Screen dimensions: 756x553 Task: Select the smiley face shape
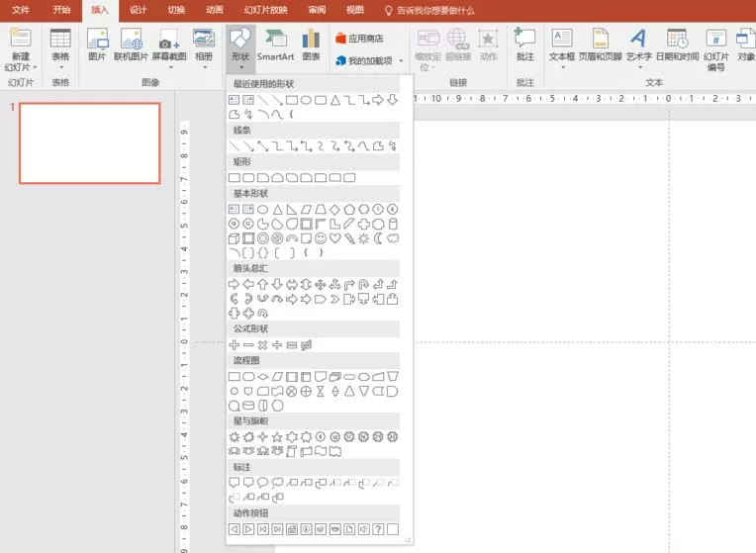(321, 238)
